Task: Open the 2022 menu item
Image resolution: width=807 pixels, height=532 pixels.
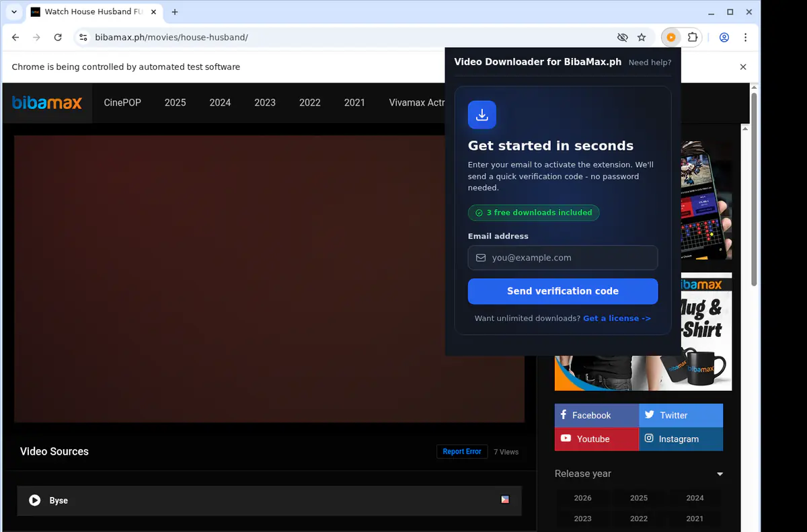Action: tap(310, 103)
